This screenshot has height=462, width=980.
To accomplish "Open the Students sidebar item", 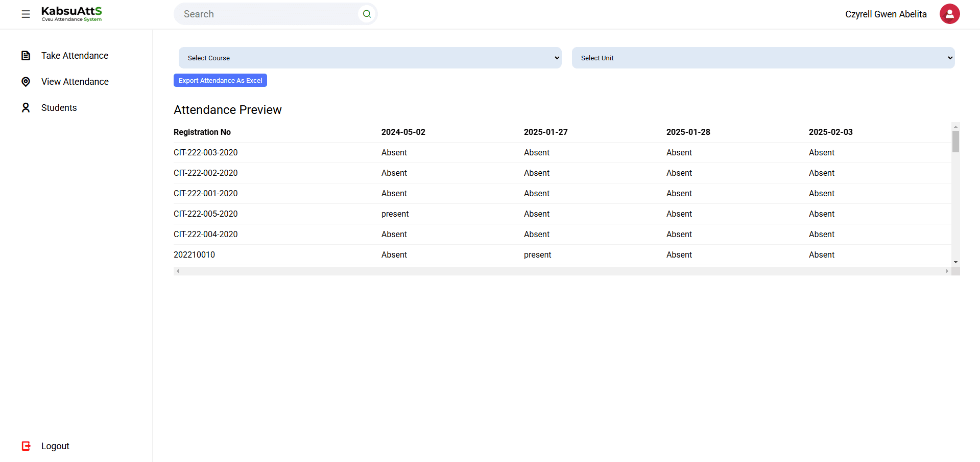I will click(x=59, y=108).
